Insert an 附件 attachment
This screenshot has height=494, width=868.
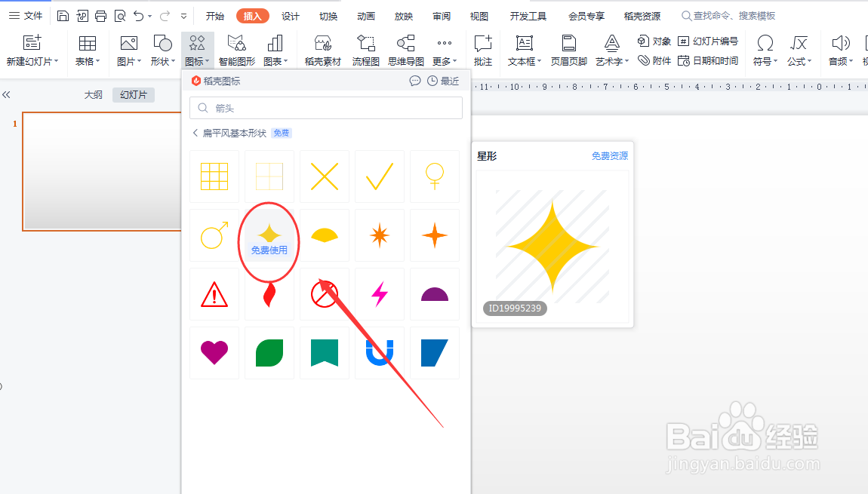click(654, 60)
